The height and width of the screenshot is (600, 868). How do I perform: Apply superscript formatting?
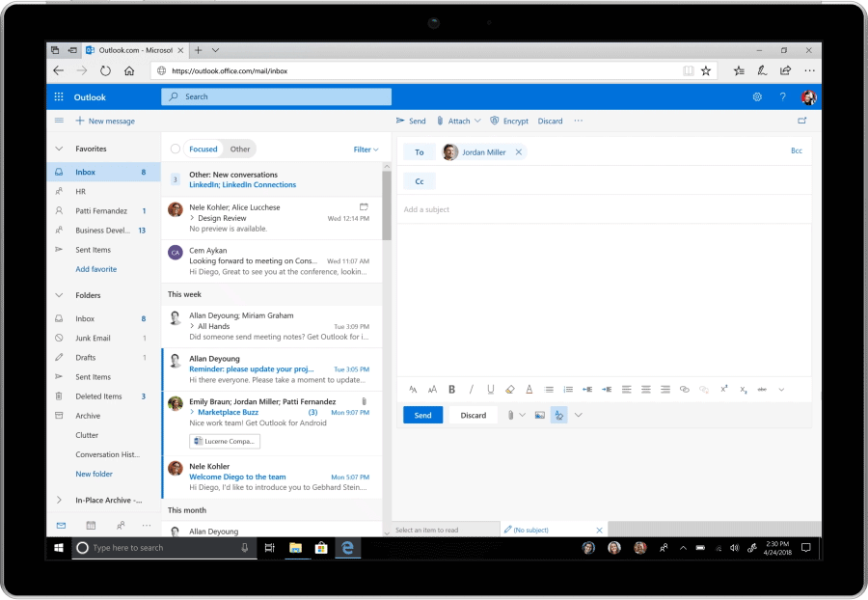pos(723,389)
